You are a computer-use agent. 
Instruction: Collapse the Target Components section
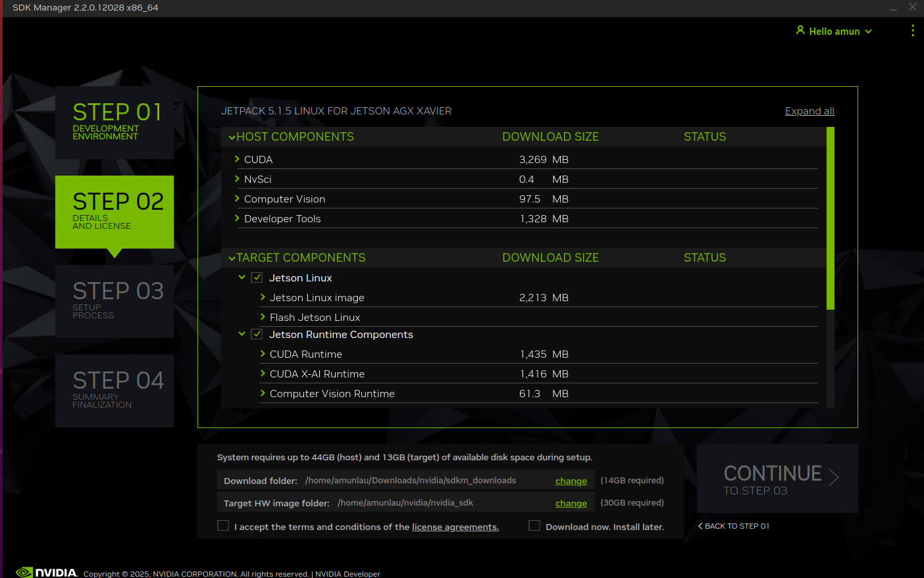232,258
